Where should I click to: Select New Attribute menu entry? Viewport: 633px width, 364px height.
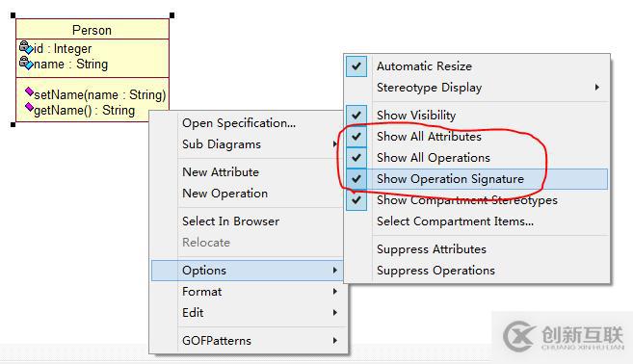(247, 172)
